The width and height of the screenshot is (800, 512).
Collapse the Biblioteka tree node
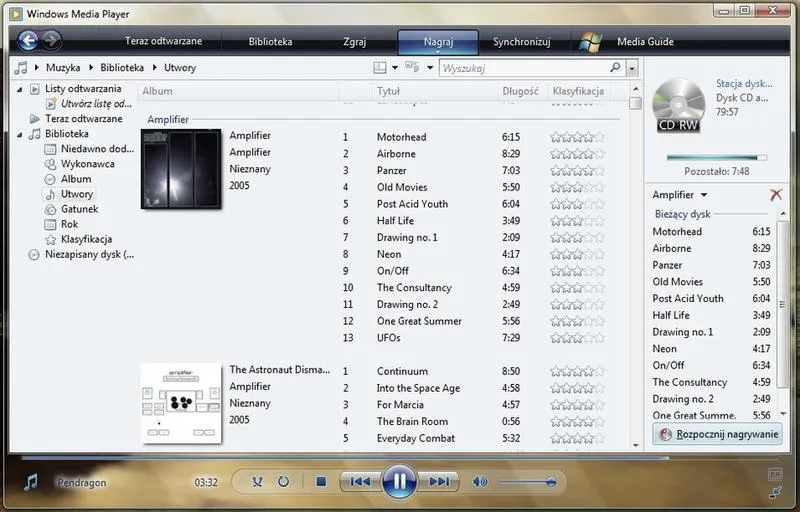(19, 135)
